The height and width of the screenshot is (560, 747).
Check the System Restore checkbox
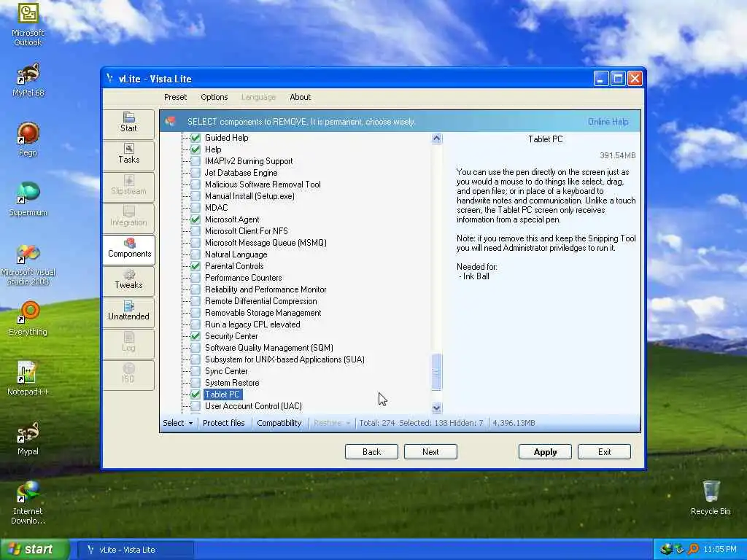pyautogui.click(x=196, y=383)
